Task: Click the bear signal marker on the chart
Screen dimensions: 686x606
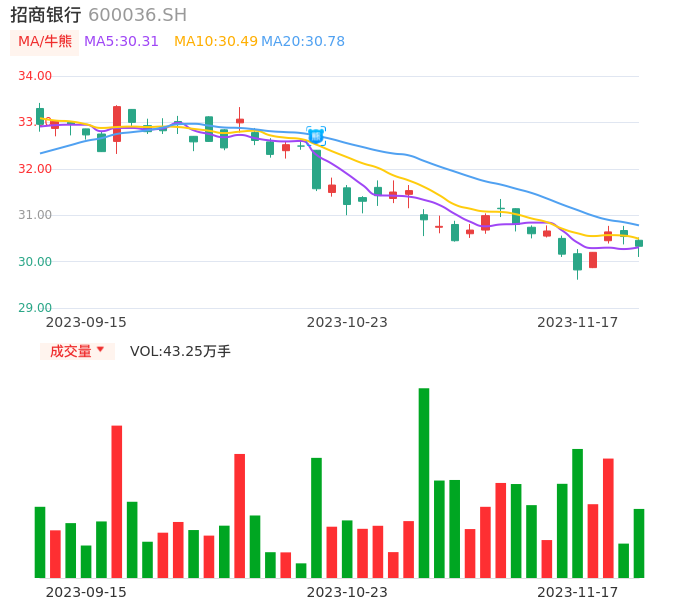Action: pos(316,136)
